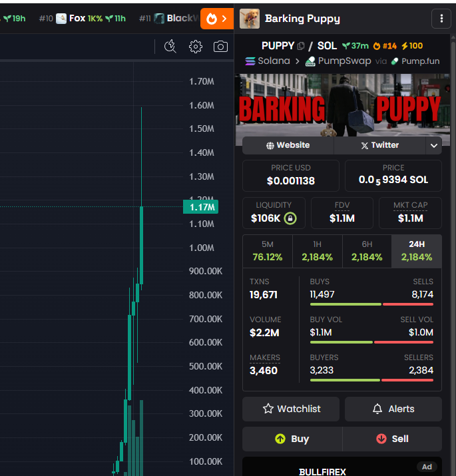
Task: Open the three-dot options menu
Action: [441, 19]
